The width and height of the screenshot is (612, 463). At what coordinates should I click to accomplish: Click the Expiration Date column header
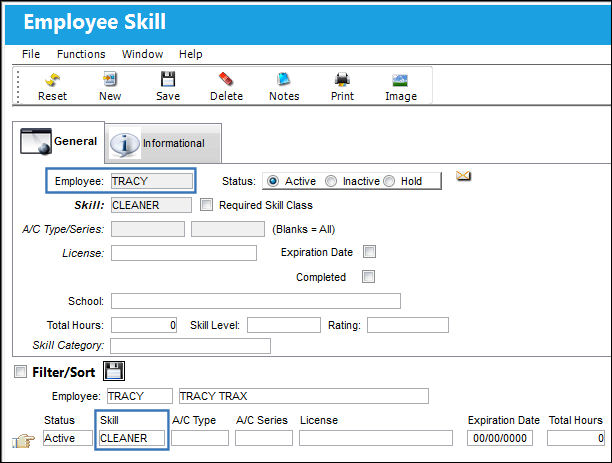(x=504, y=420)
